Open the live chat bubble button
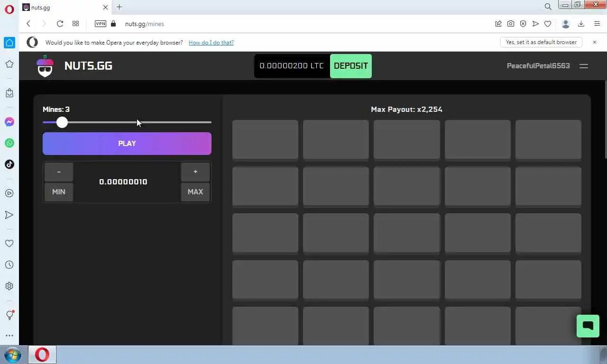Viewport: 607px width, 364px height. 588,326
